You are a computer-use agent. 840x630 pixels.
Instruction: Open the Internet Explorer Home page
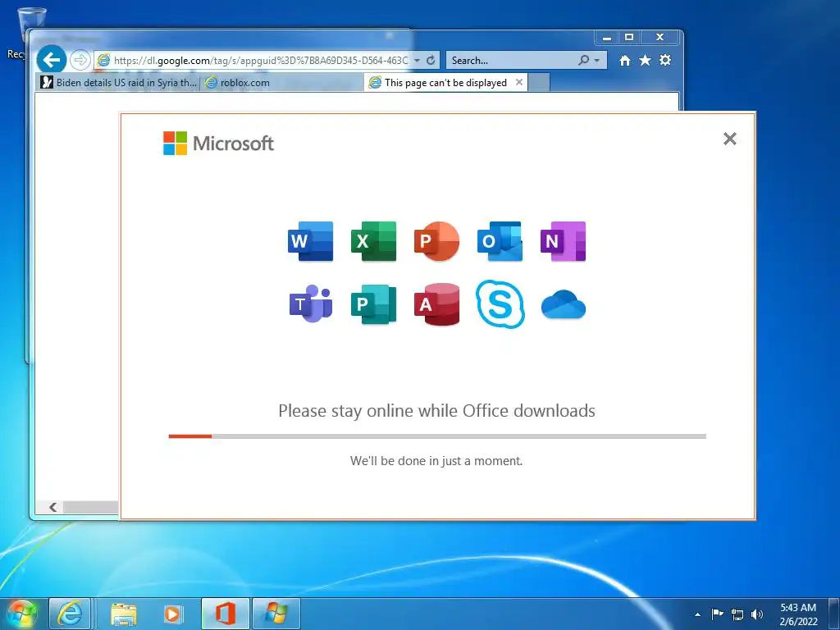pos(624,60)
